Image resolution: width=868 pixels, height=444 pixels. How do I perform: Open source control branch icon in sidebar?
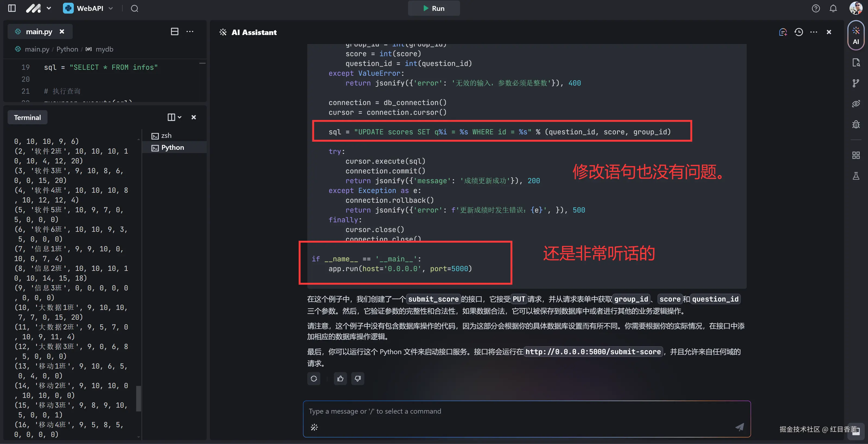856,83
